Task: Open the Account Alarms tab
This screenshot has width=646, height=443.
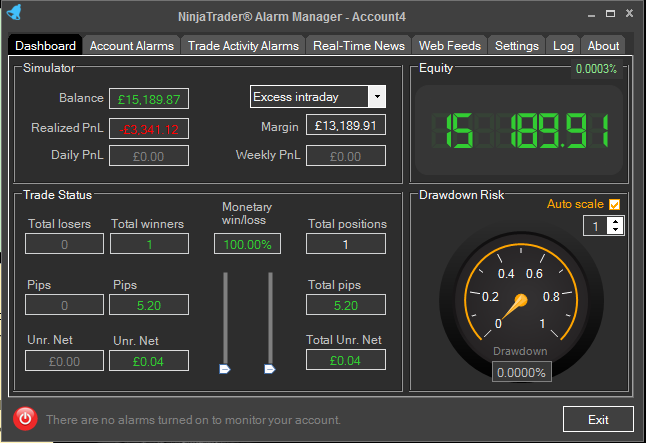Action: point(132,45)
